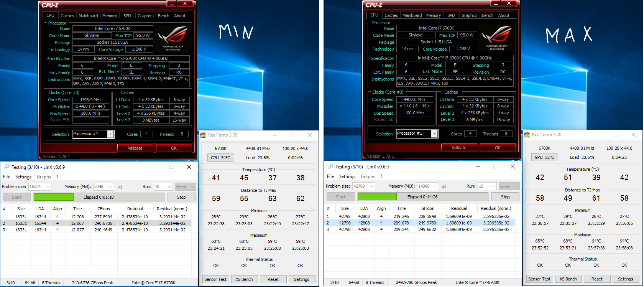Open the ? menu in LinX with problem size 42798

[x=381, y=176]
